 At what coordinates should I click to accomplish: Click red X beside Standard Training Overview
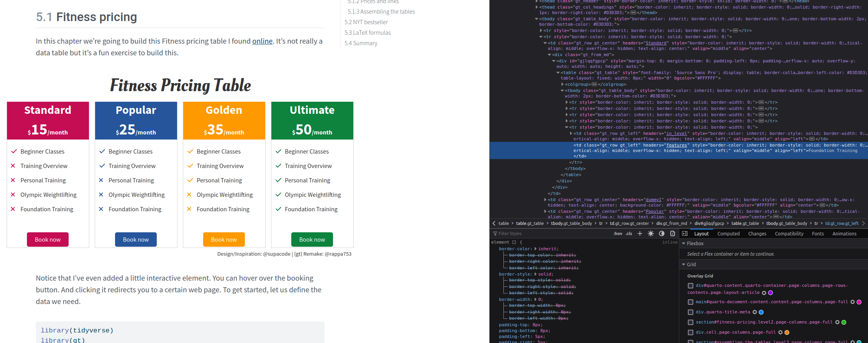(x=13, y=166)
